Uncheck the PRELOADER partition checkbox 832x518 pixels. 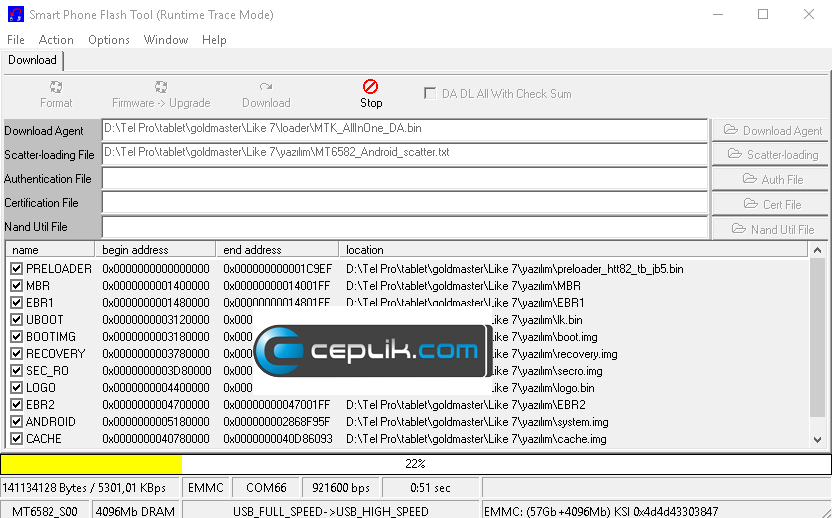tap(16, 269)
